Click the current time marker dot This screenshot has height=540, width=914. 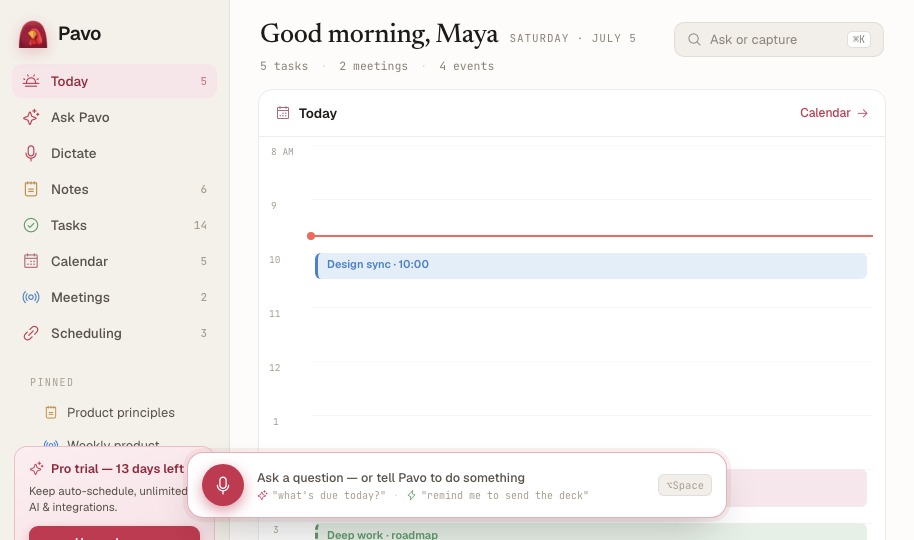tap(311, 236)
